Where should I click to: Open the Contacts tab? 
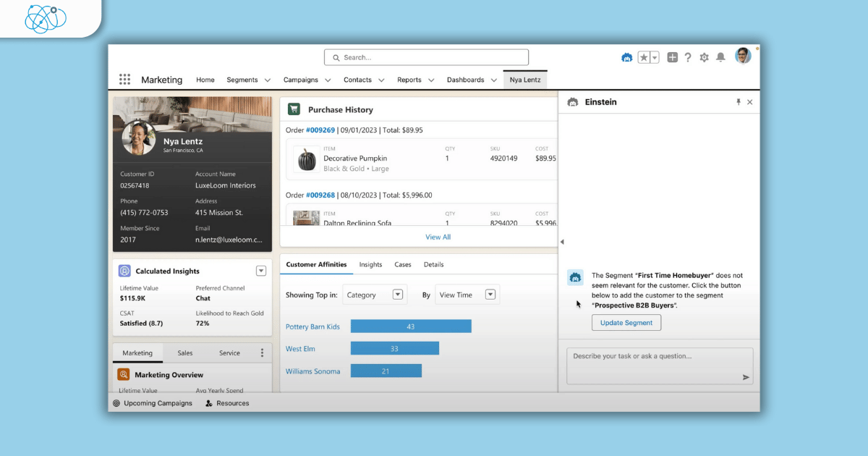(357, 80)
